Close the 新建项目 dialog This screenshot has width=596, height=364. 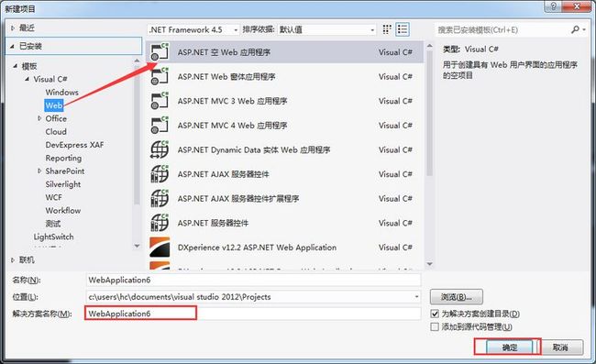(x=577, y=6)
